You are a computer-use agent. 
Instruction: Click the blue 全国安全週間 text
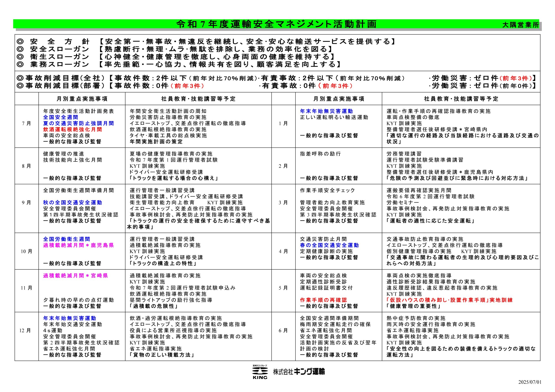coord(61,117)
